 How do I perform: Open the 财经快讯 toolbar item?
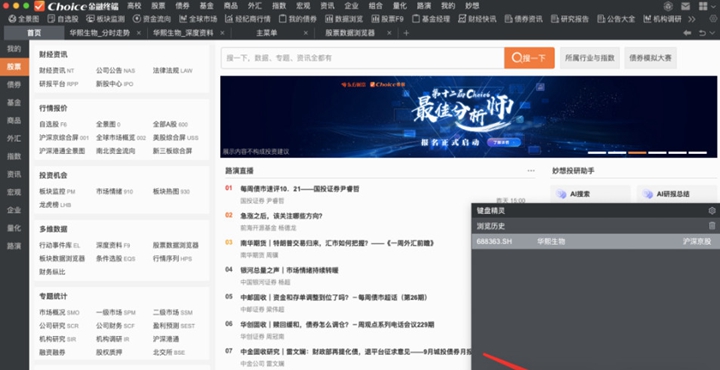[x=478, y=19]
